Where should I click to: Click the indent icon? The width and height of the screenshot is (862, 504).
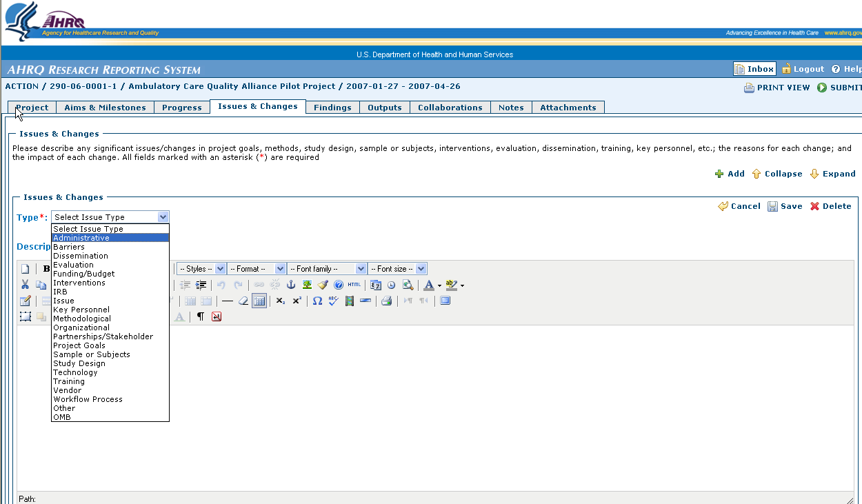coord(201,285)
